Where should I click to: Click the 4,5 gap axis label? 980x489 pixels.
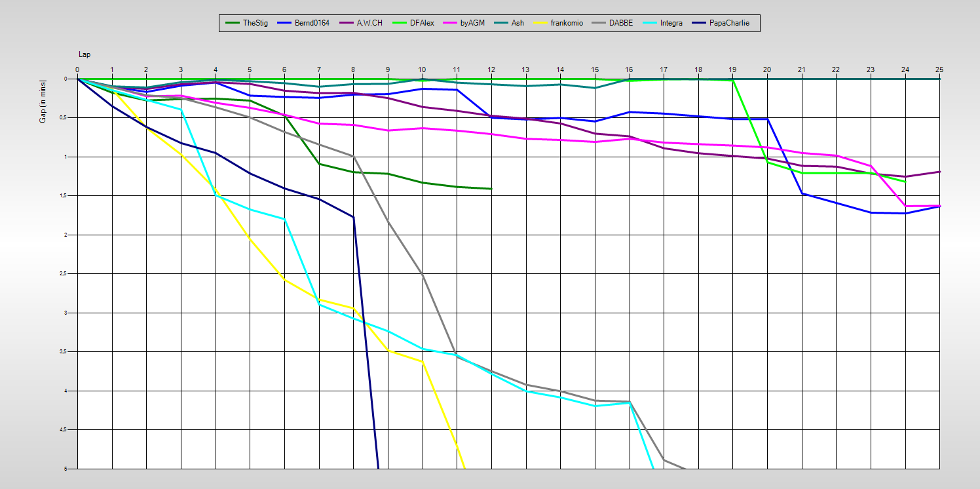pos(64,430)
